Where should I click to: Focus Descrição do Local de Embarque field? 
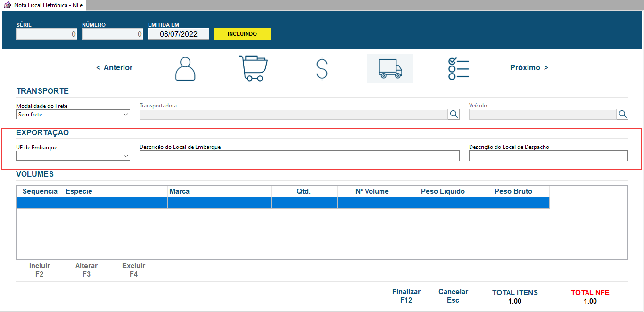[299, 156]
